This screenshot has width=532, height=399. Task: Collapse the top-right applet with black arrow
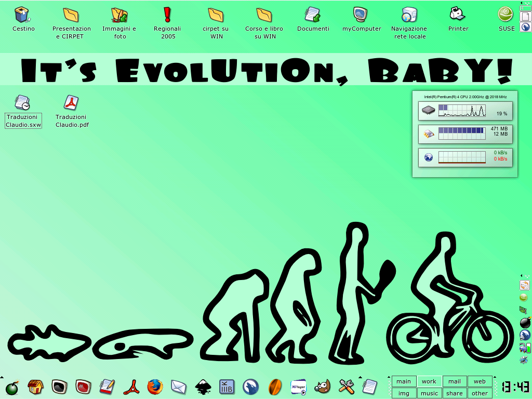[x=522, y=3]
